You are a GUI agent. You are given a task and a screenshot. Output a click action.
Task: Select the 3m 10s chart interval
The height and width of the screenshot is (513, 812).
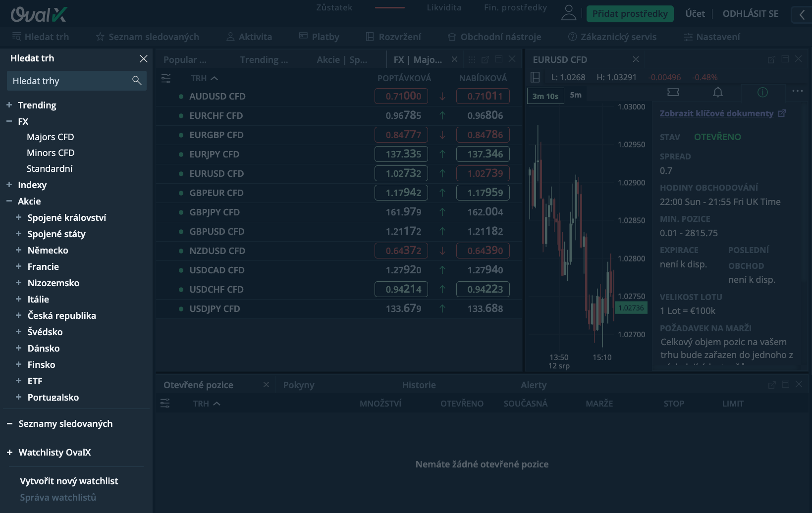[545, 96]
